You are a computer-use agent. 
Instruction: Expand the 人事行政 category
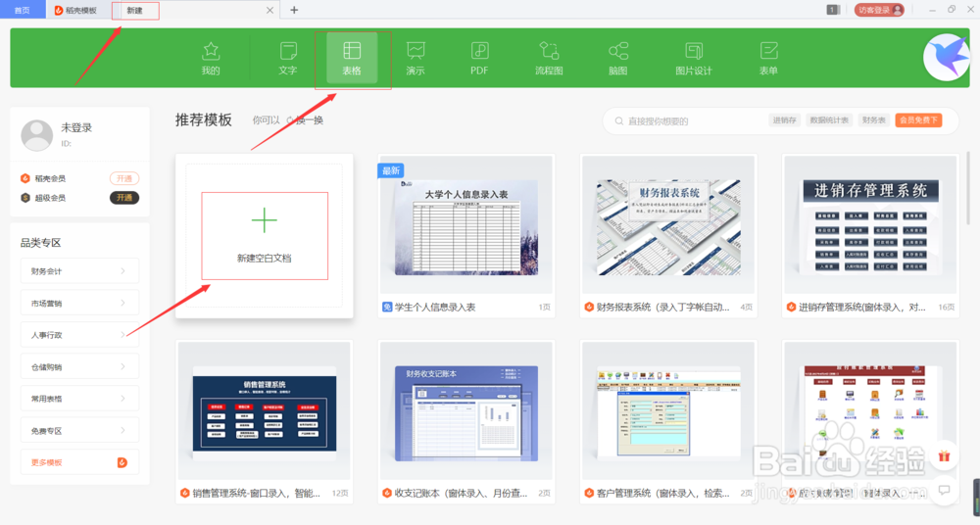tap(79, 334)
